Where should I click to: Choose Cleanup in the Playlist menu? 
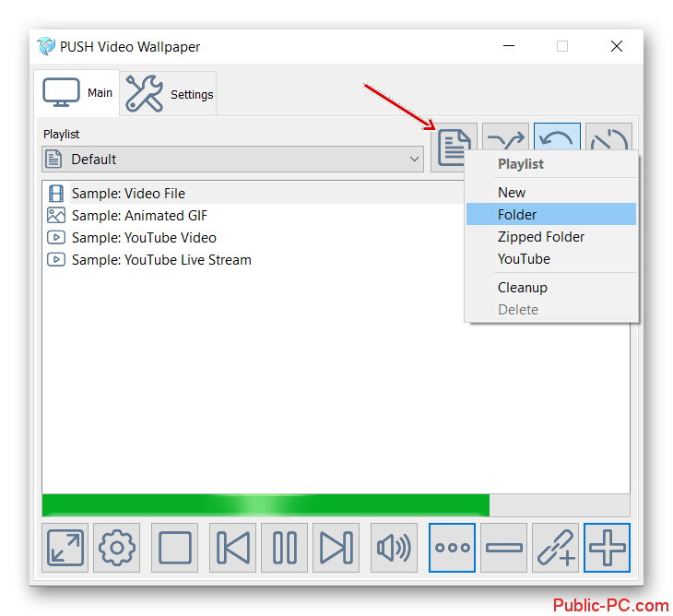pos(551,288)
